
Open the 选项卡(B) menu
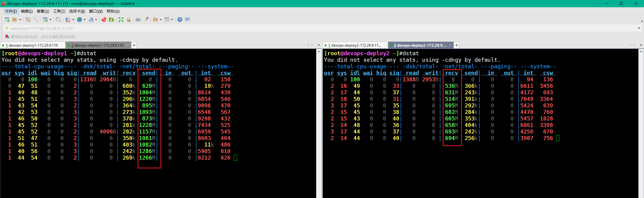pyautogui.click(x=77, y=11)
